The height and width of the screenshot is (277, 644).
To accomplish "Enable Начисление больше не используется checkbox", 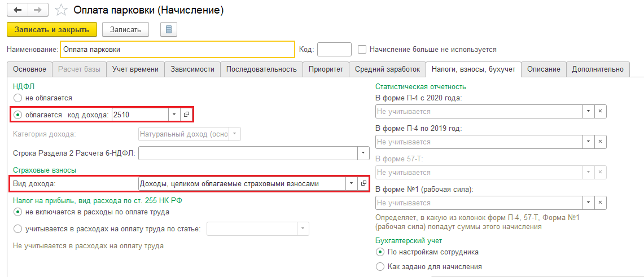I will pyautogui.click(x=362, y=50).
